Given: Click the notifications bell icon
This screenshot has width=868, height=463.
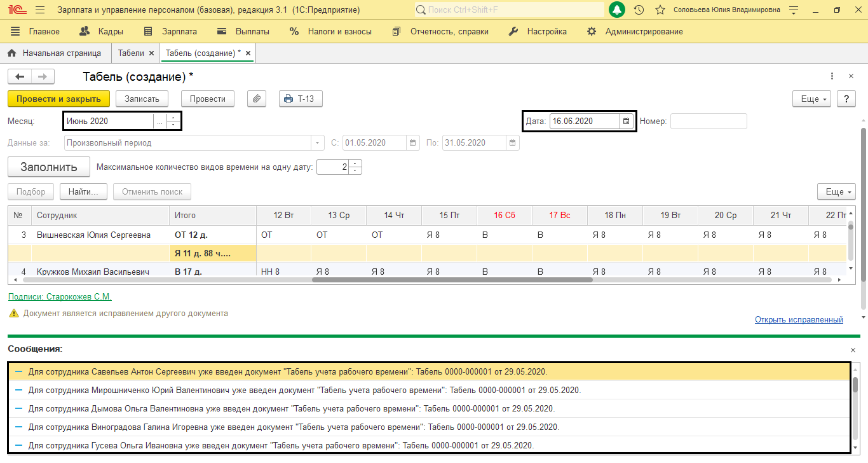Looking at the screenshot, I should click(x=617, y=10).
